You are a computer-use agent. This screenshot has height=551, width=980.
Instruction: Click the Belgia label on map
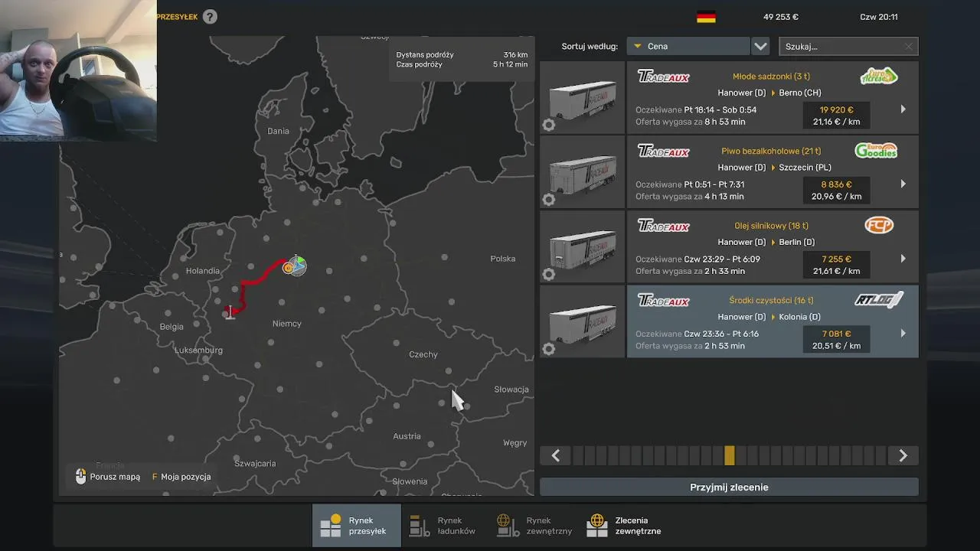click(171, 327)
